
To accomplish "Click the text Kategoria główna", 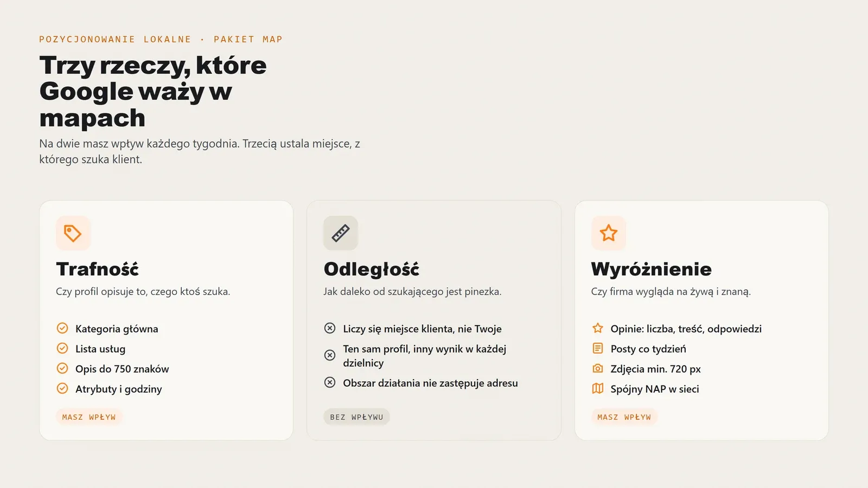I will [x=117, y=329].
